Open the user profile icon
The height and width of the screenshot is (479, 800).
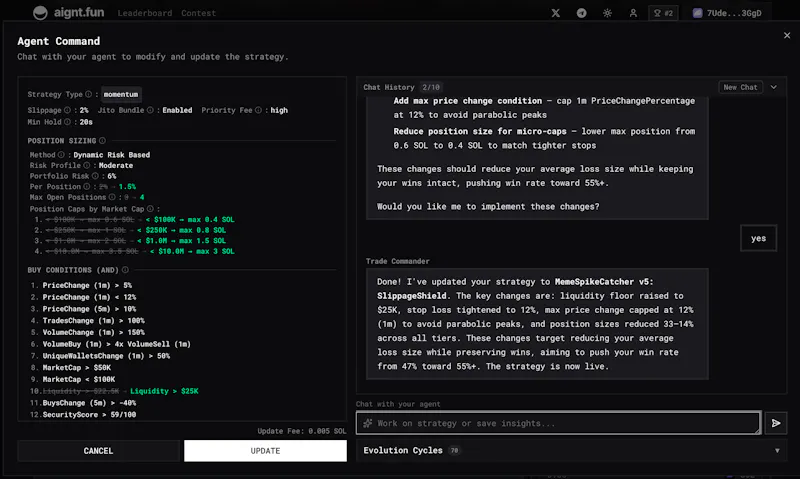click(x=633, y=13)
